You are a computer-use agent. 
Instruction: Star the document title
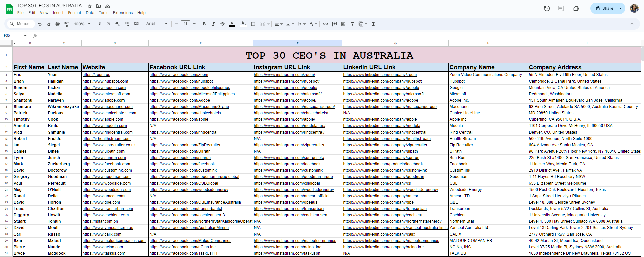(x=90, y=6)
